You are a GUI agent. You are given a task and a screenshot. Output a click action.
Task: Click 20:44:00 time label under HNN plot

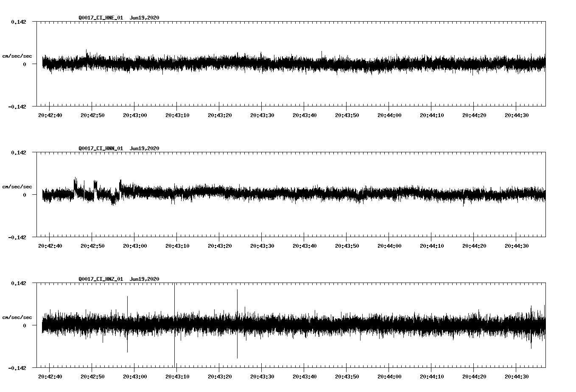coord(389,246)
